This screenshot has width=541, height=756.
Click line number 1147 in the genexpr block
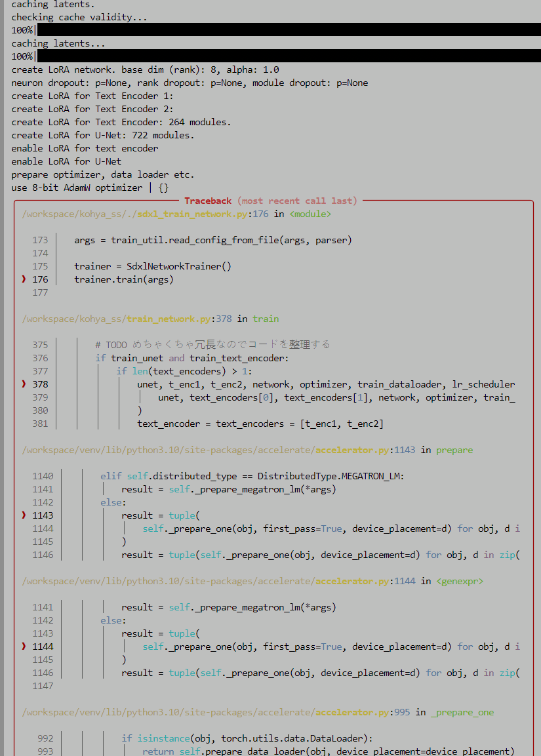click(x=43, y=686)
